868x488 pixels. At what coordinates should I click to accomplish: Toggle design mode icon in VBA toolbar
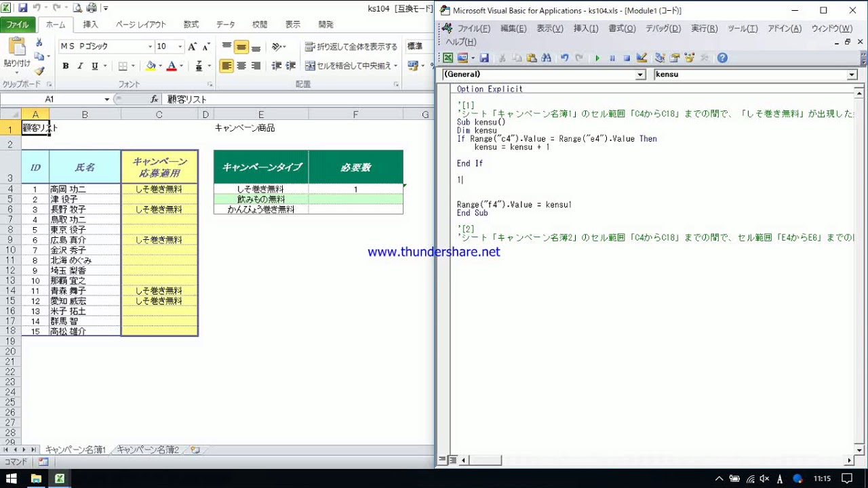tap(642, 58)
